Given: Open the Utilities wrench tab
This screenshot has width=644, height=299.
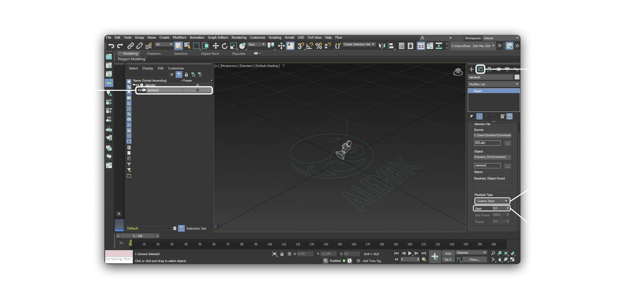Looking at the screenshot, I should 516,69.
